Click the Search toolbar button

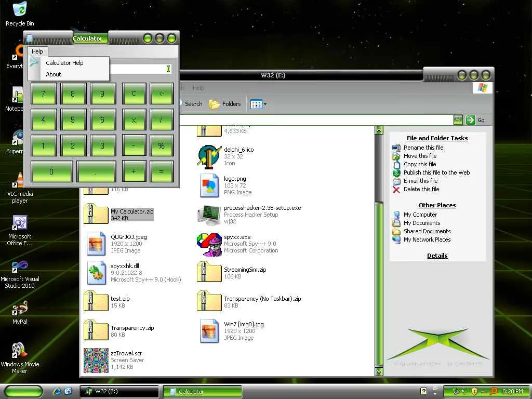191,104
